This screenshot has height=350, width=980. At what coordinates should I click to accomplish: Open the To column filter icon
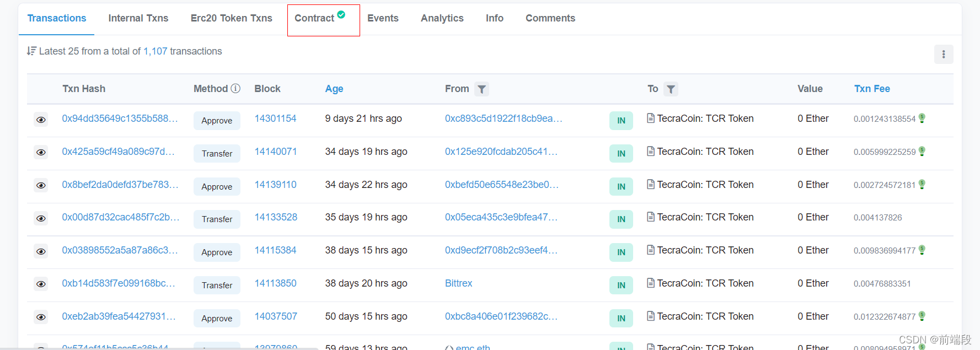click(x=671, y=89)
